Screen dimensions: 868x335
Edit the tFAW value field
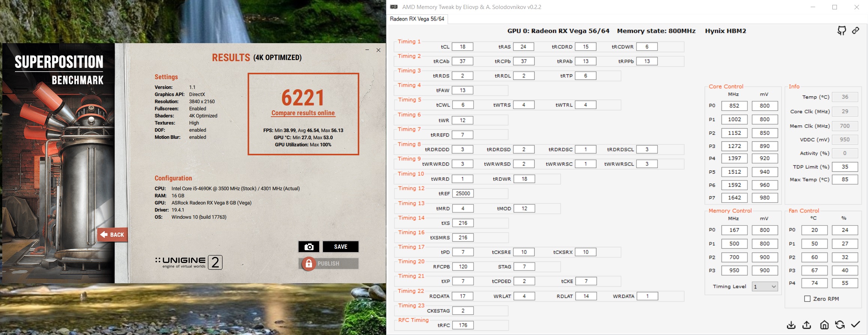[463, 90]
